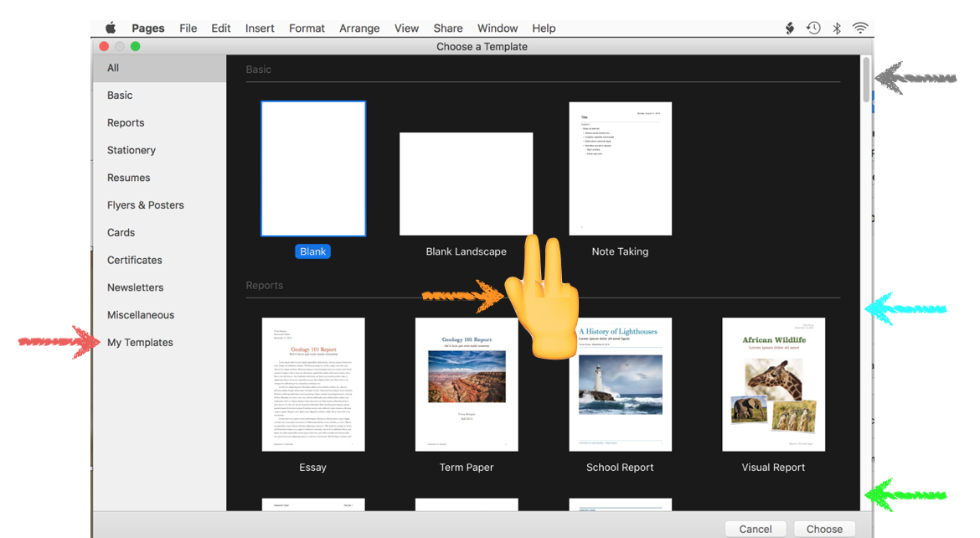Image resolution: width=980 pixels, height=538 pixels.
Task: Click the Wi-Fi status icon
Action: (x=860, y=28)
